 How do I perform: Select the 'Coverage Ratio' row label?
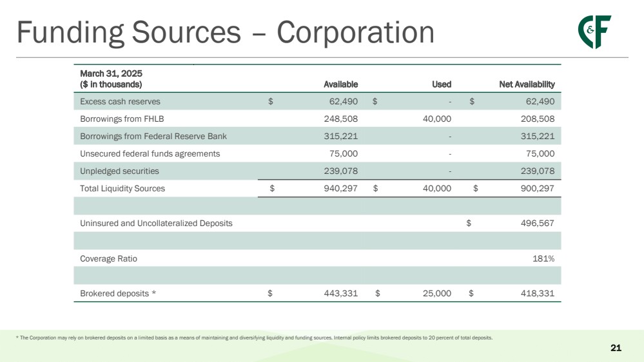[108, 258]
